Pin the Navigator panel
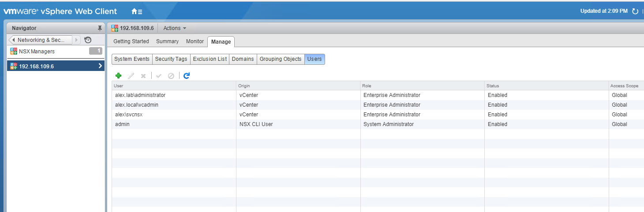 coord(100,28)
